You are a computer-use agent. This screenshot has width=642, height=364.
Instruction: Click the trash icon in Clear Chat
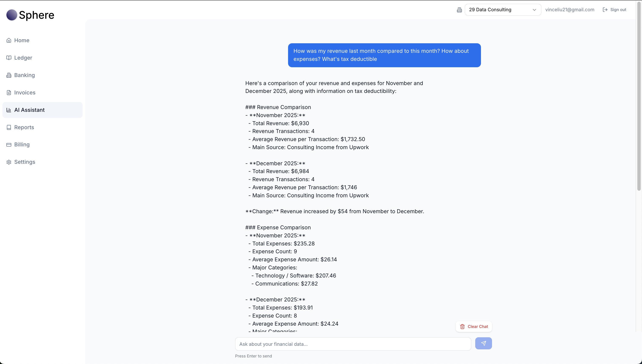(462, 326)
